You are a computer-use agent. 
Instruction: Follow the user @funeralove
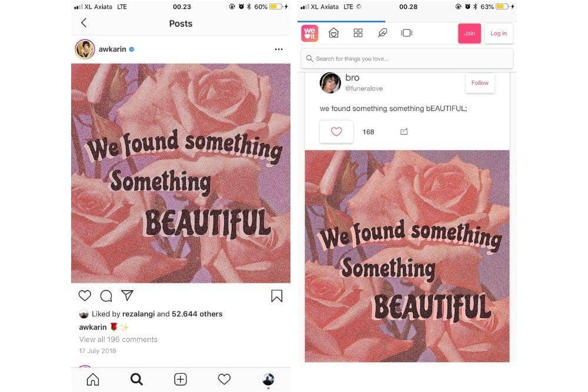[x=480, y=83]
